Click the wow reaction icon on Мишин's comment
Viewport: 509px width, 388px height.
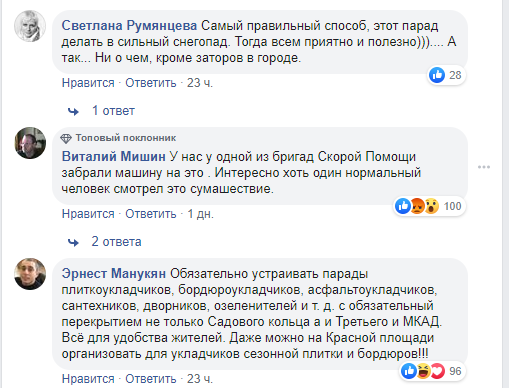431,206
